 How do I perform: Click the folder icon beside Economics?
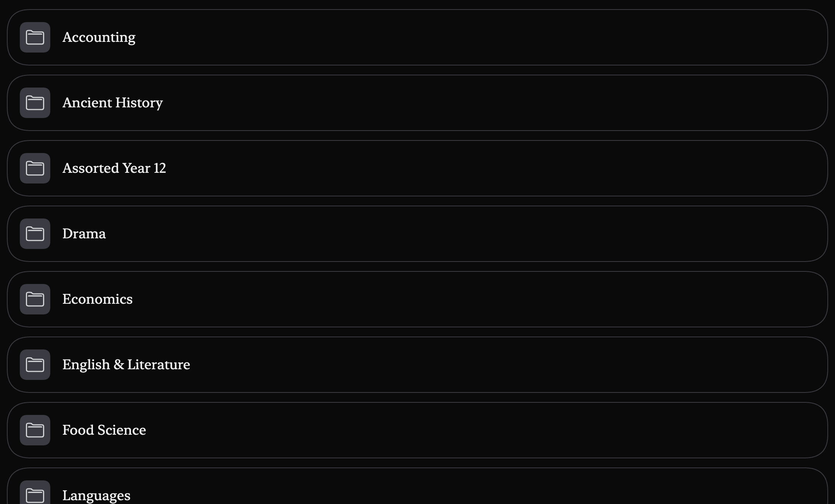[35, 299]
